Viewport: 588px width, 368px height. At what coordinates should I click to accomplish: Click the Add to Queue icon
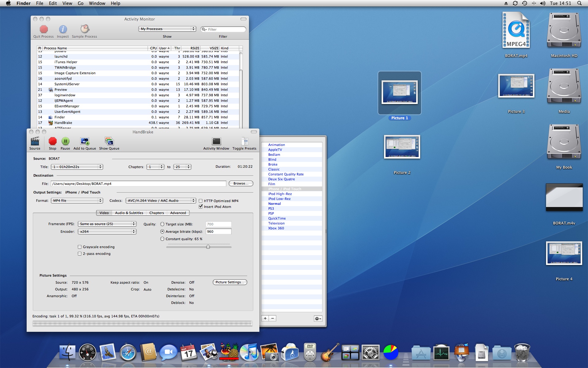click(85, 141)
